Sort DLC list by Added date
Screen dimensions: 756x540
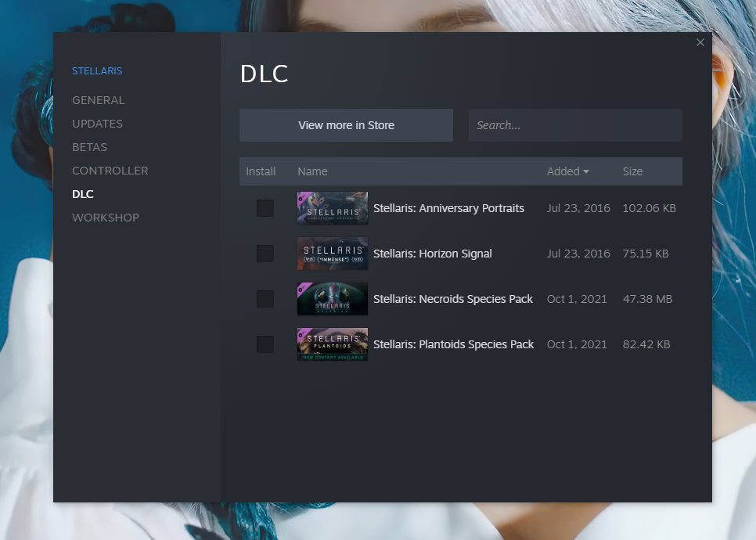pos(567,171)
